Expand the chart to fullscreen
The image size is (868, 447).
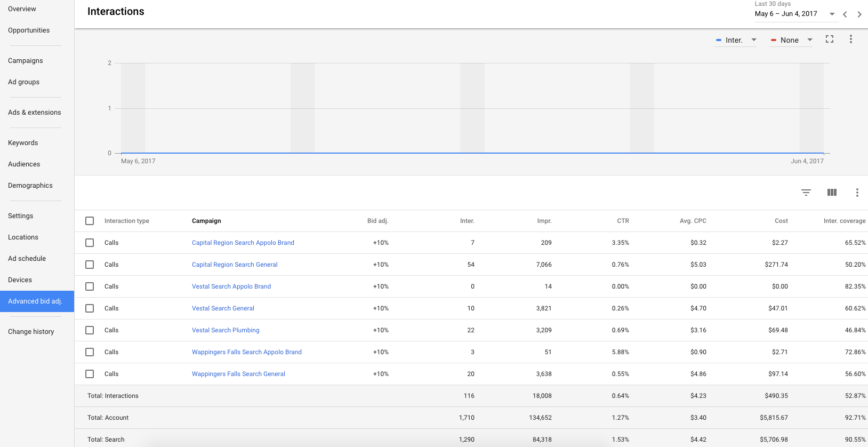click(x=829, y=39)
